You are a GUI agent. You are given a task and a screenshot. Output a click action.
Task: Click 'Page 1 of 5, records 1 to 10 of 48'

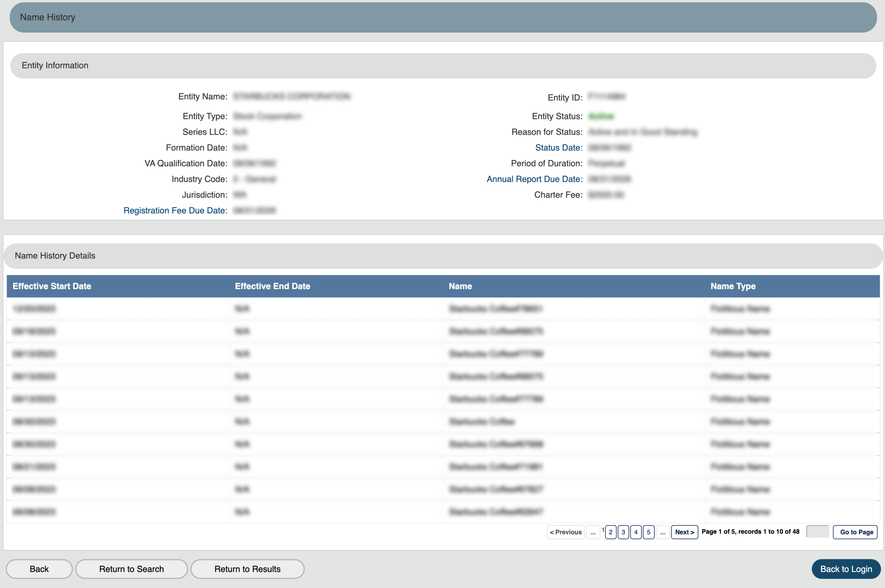(750, 532)
